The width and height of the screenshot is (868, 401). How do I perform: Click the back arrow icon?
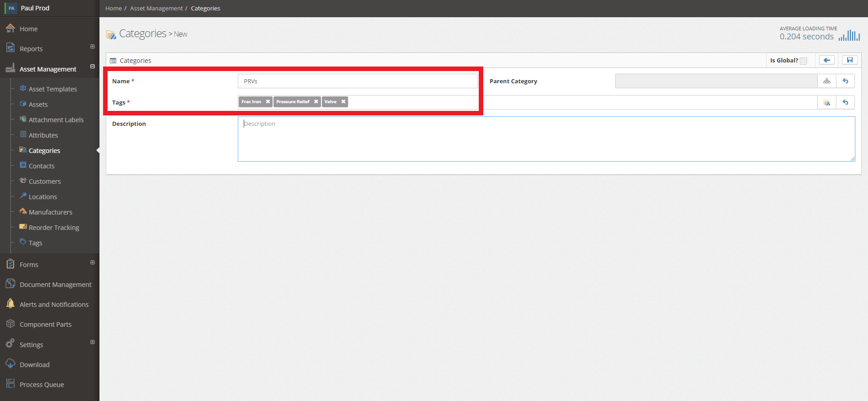(826, 60)
